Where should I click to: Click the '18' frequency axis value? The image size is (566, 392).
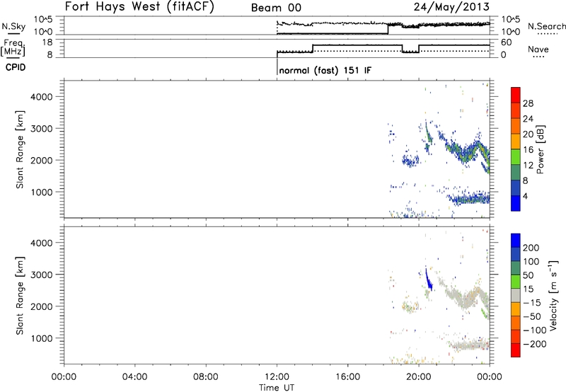[x=47, y=42]
